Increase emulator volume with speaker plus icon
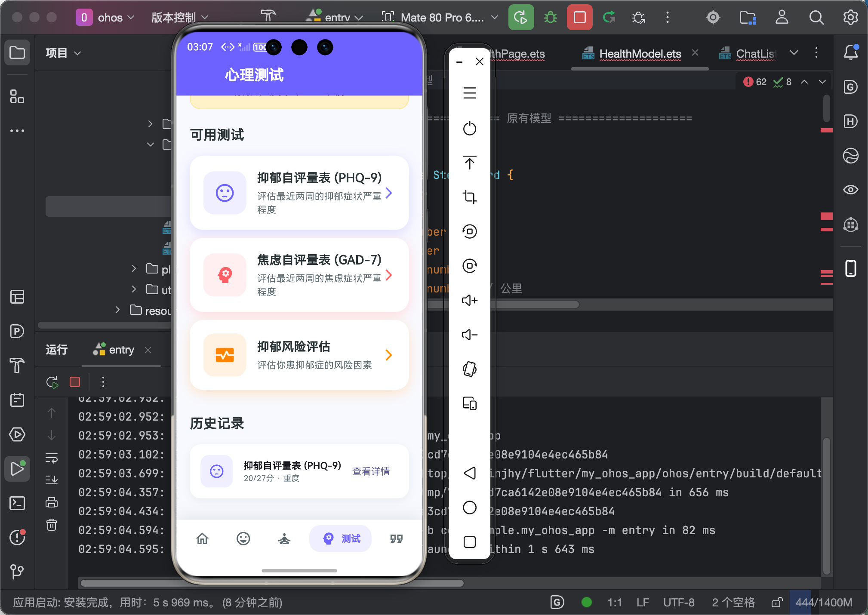 469,300
